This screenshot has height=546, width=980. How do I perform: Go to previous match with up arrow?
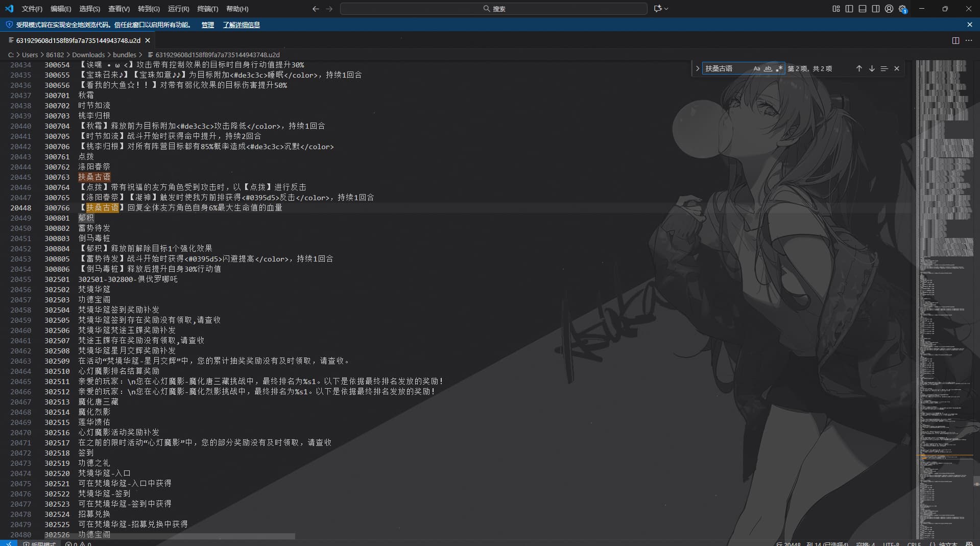click(x=859, y=68)
